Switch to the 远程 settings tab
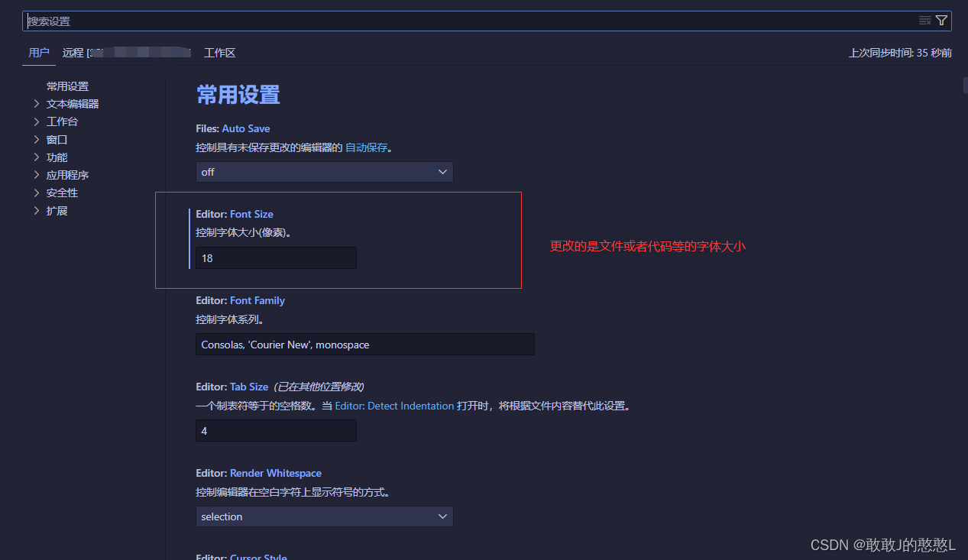This screenshot has height=560, width=968. [x=72, y=52]
